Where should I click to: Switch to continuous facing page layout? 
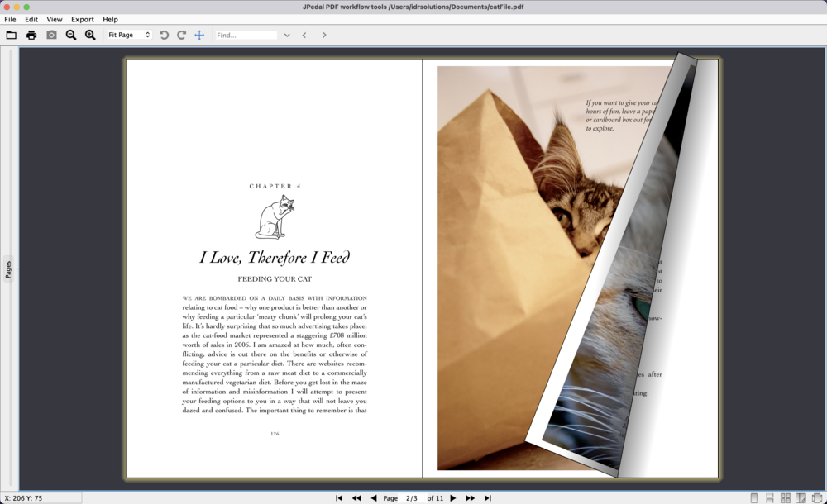coord(786,497)
